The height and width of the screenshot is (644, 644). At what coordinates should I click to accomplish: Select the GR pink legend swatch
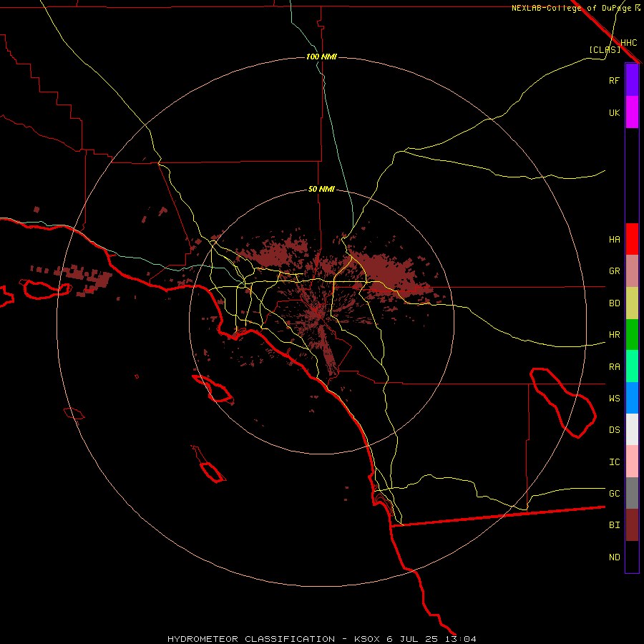(632, 271)
